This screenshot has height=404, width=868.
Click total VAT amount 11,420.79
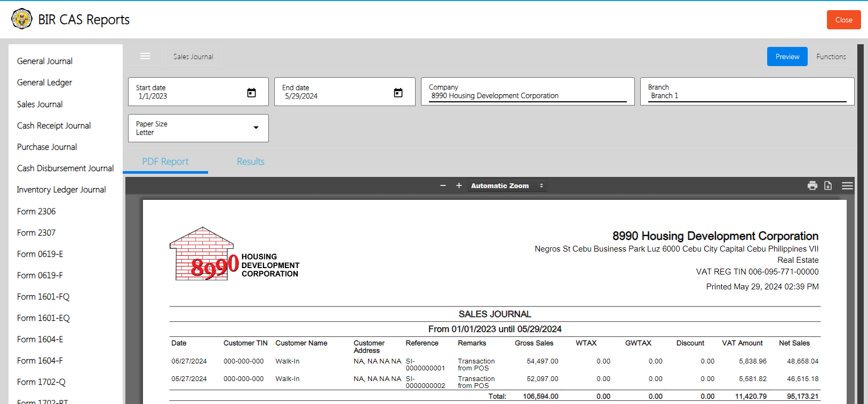[751, 397]
